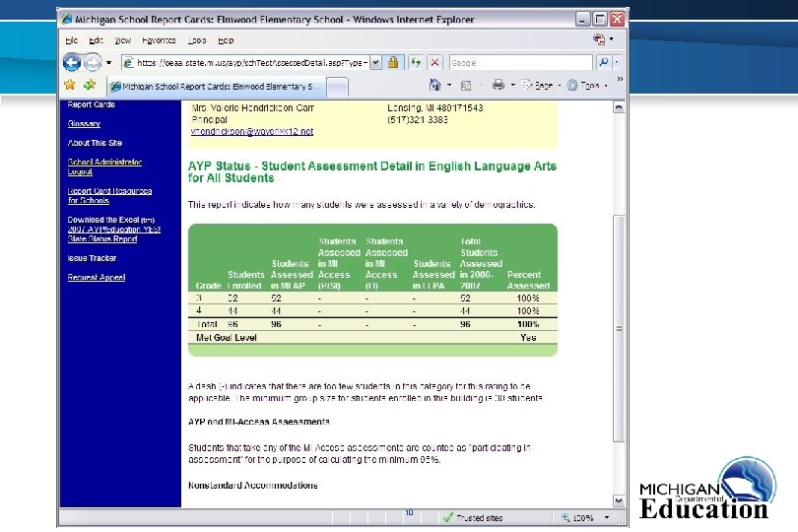Open Report Card Resources for Schools link
Screen dimensions: 798x532
[x=109, y=196]
